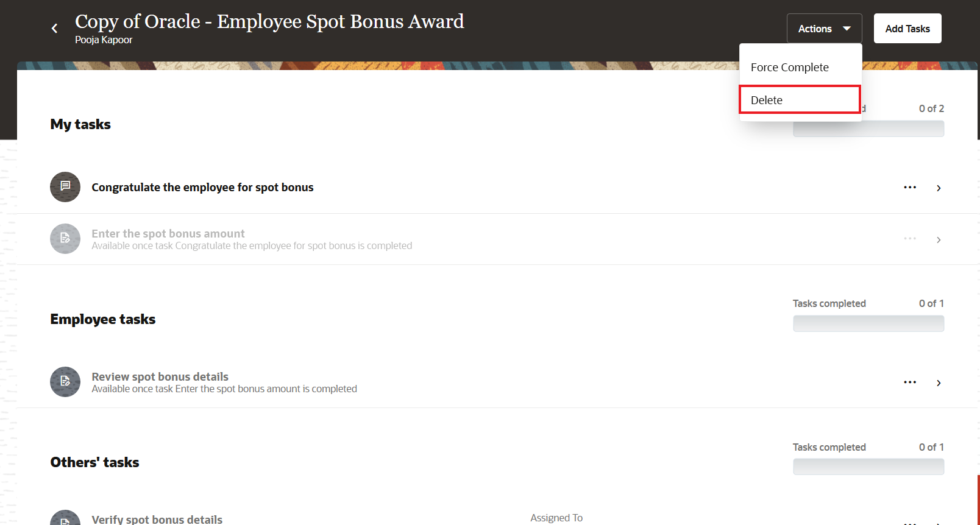Click the Add Tasks button

[x=907, y=29]
